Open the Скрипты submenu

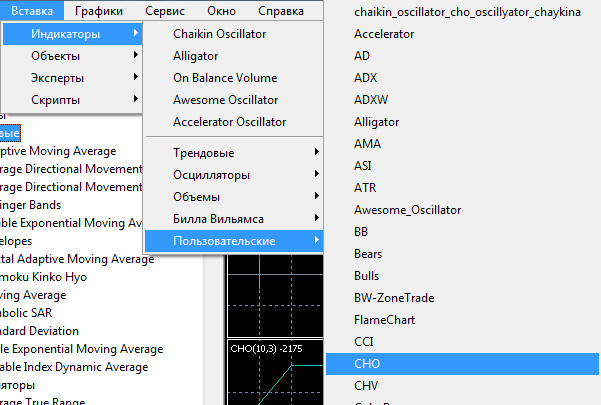tap(72, 100)
